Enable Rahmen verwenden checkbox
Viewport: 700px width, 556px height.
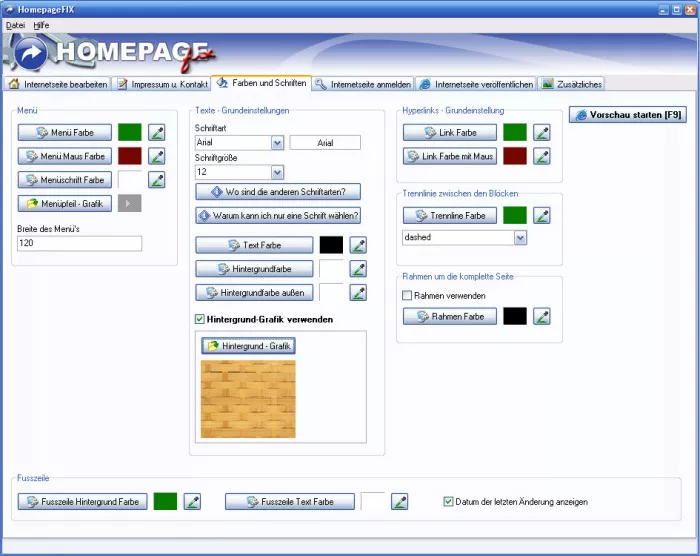[407, 296]
